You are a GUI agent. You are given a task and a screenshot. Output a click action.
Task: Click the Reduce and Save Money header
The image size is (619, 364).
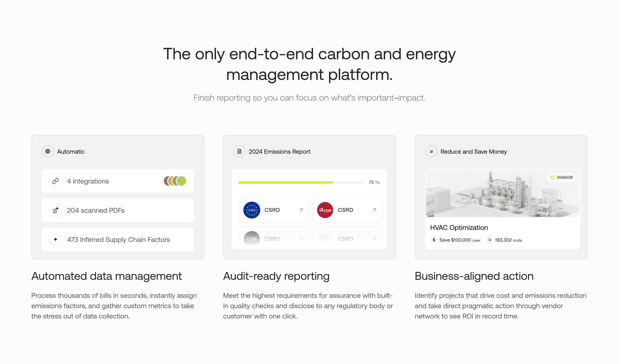coord(473,151)
